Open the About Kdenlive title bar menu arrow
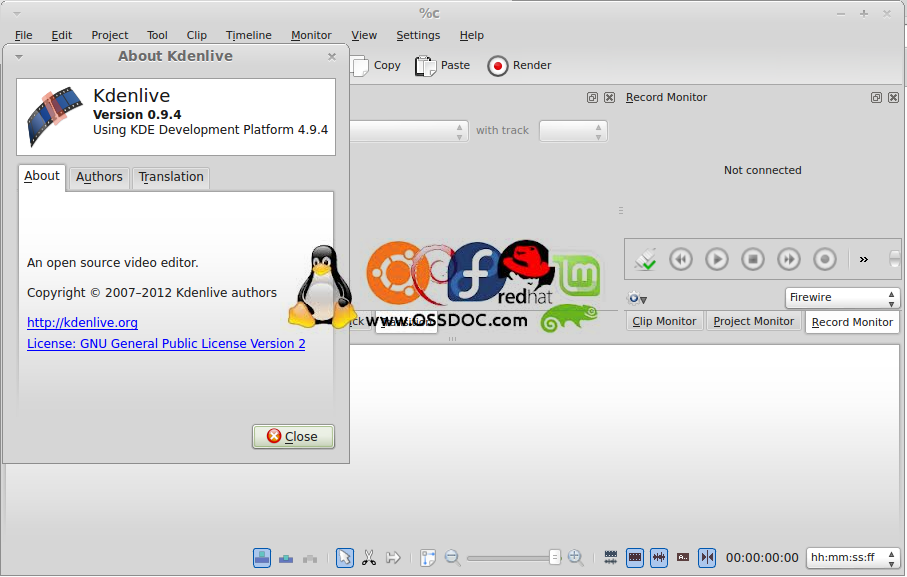This screenshot has width=907, height=577. (x=19, y=57)
